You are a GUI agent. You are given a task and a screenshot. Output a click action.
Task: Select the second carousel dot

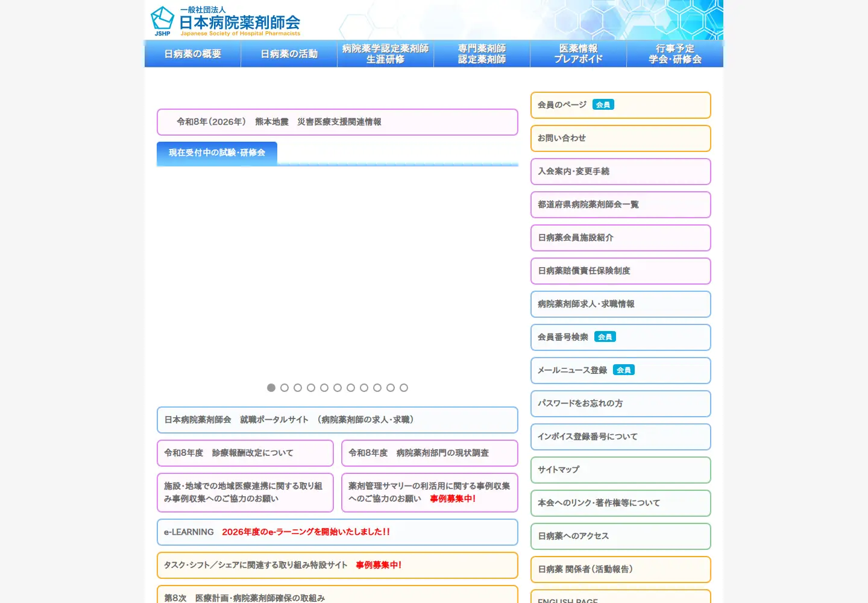point(285,388)
